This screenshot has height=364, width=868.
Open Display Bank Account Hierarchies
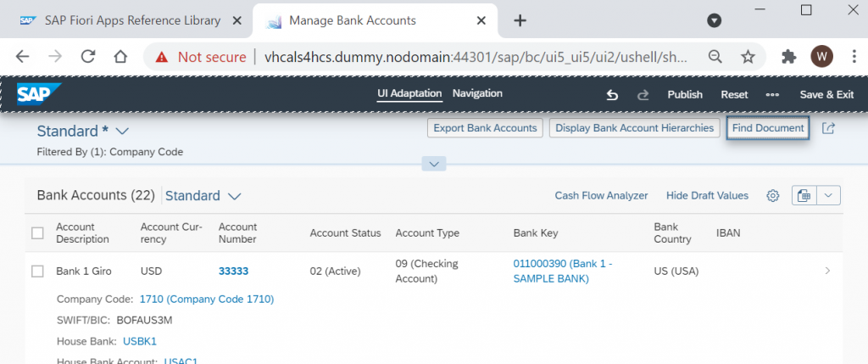[634, 128]
